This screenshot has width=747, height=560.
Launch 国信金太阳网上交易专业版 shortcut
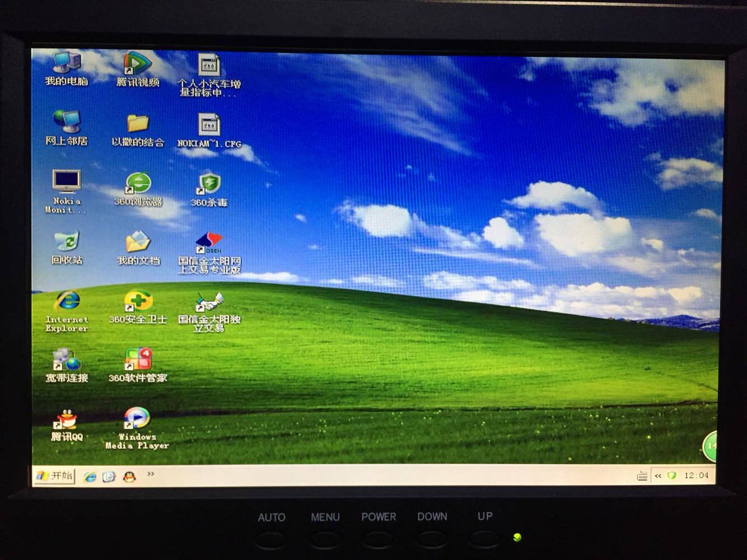click(209, 253)
